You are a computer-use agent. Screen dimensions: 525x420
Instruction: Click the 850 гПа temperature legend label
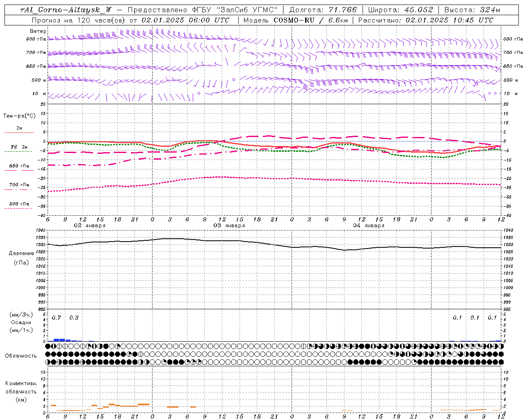[x=19, y=166]
